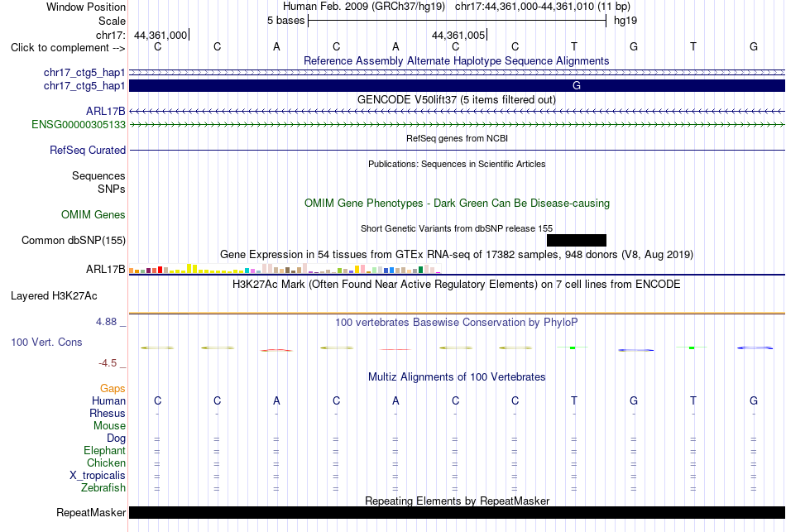
Task: Click the '5 bases' scale label
Action: click(285, 21)
